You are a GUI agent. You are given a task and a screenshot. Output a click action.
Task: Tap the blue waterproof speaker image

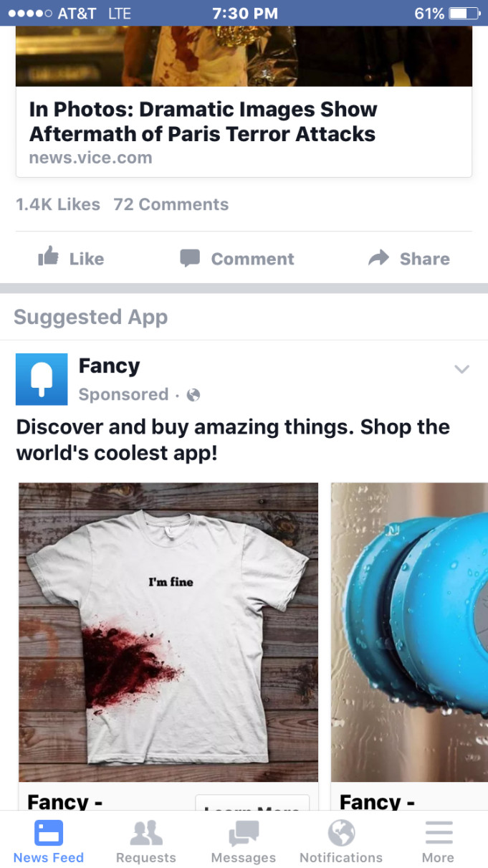[409, 632]
